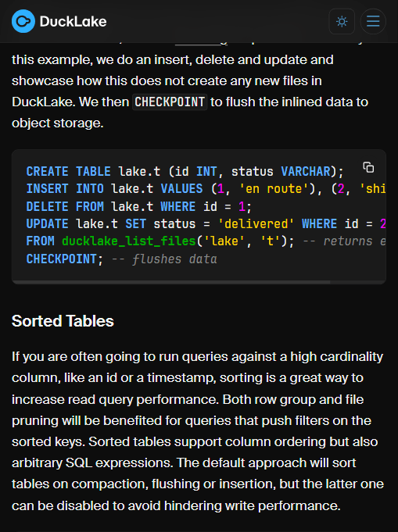Click the DELETE FROM statement line
Screen dimensions: 398x532
pos(139,206)
